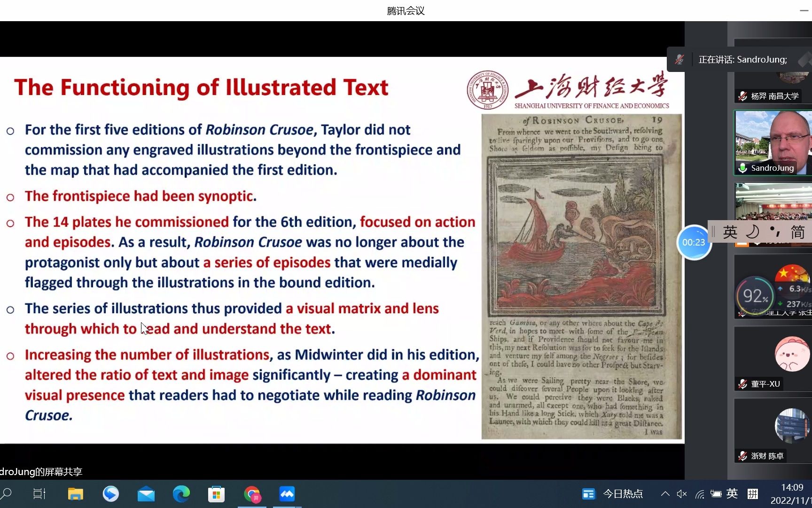Open Windows search from the taskbar

pyautogui.click(x=6, y=494)
